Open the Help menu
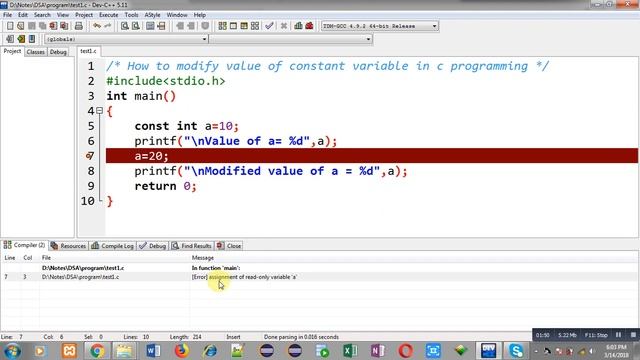The height and width of the screenshot is (360, 640). pyautogui.click(x=200, y=15)
